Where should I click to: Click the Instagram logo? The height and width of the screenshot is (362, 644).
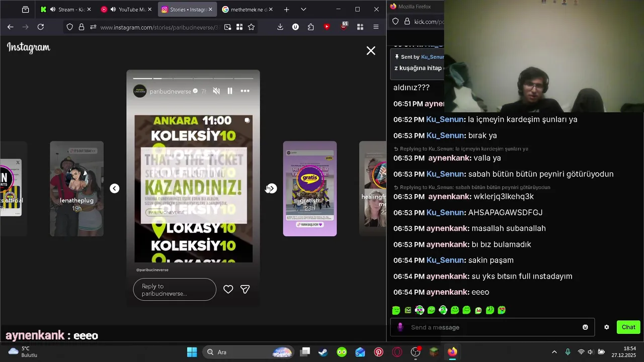pyautogui.click(x=29, y=48)
